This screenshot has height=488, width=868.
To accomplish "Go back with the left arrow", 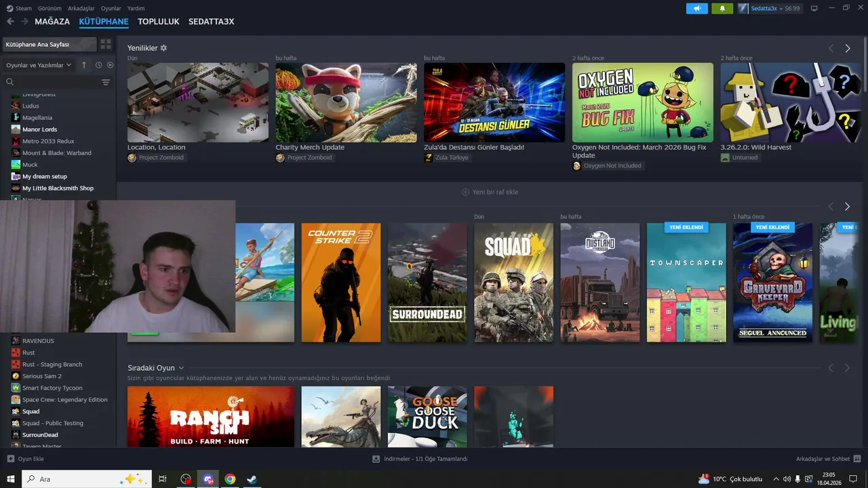I will tap(10, 22).
